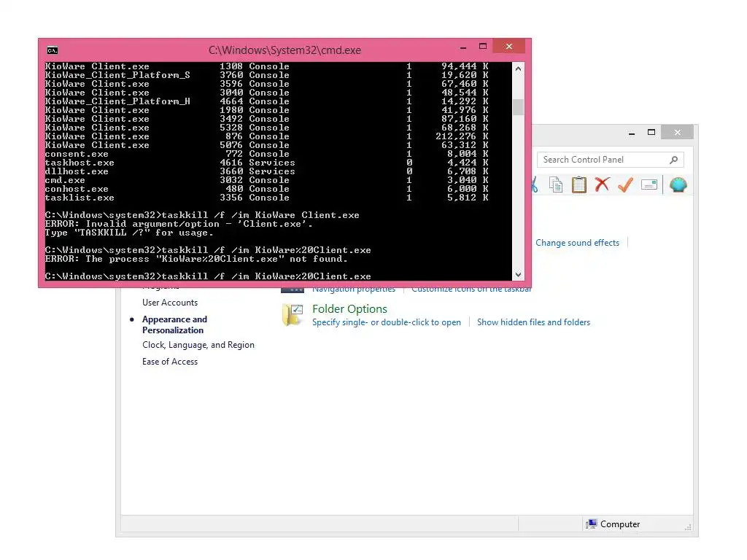Open the Folder Options heading link
This screenshot has width=747, height=560.
349,309
